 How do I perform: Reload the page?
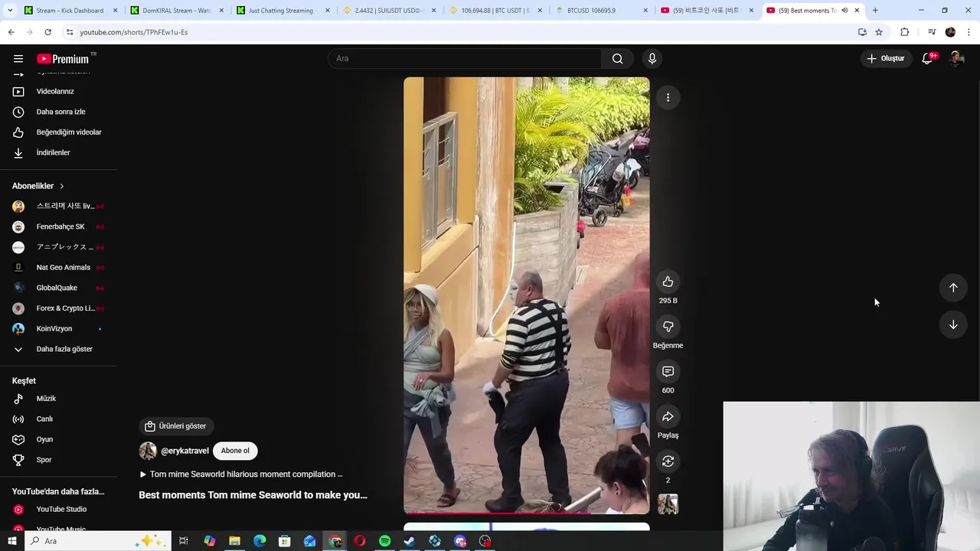click(47, 32)
